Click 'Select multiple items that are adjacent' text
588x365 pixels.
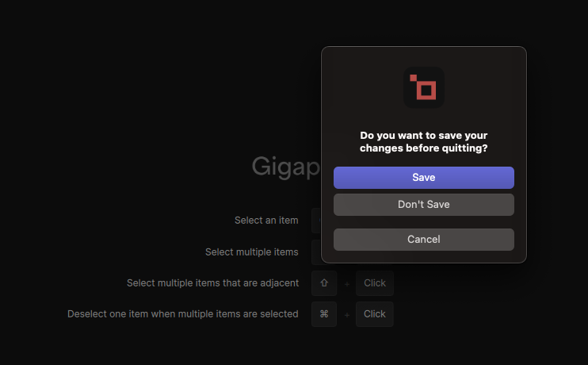pyautogui.click(x=212, y=283)
